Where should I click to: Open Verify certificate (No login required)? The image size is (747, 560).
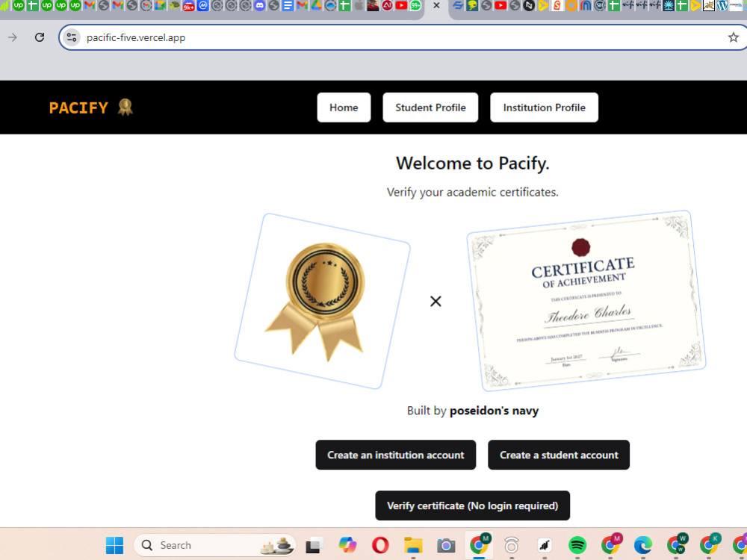(x=472, y=505)
